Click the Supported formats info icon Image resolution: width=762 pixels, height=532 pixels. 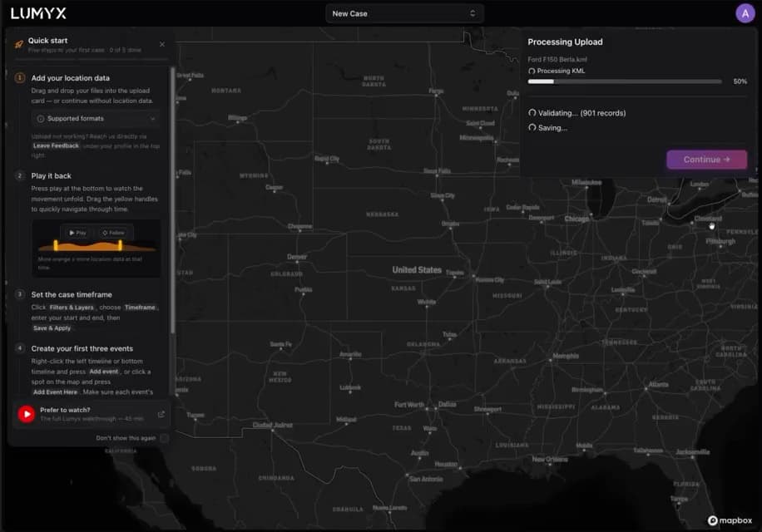[41, 119]
